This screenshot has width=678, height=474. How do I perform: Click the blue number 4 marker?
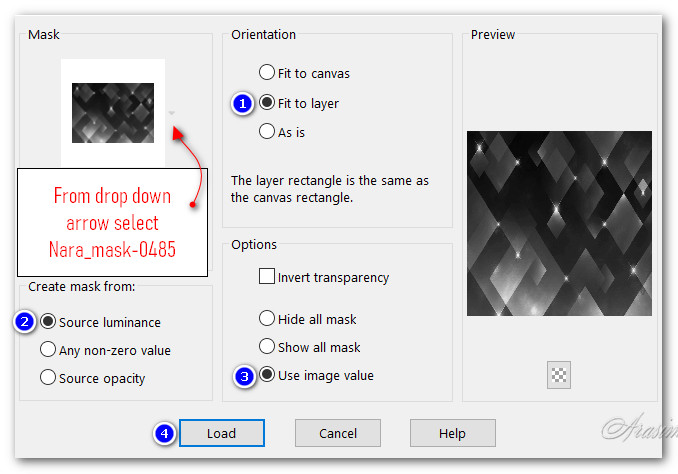tap(163, 433)
